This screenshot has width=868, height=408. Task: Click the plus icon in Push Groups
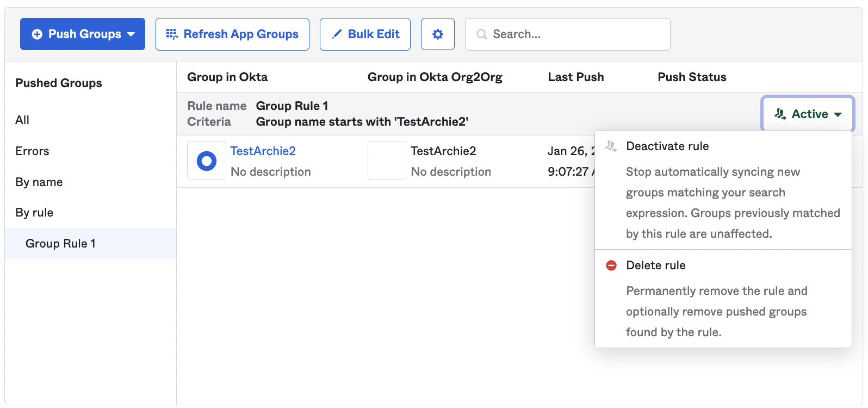(x=37, y=34)
